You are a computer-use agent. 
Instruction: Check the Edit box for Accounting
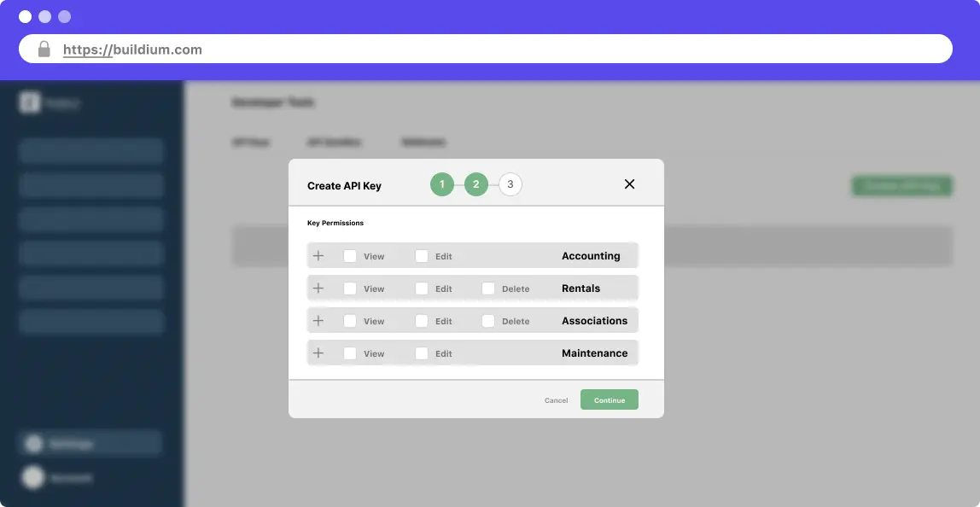tap(422, 256)
